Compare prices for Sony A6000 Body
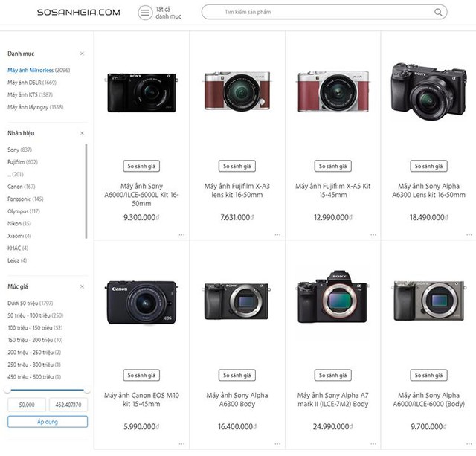 [428, 375]
